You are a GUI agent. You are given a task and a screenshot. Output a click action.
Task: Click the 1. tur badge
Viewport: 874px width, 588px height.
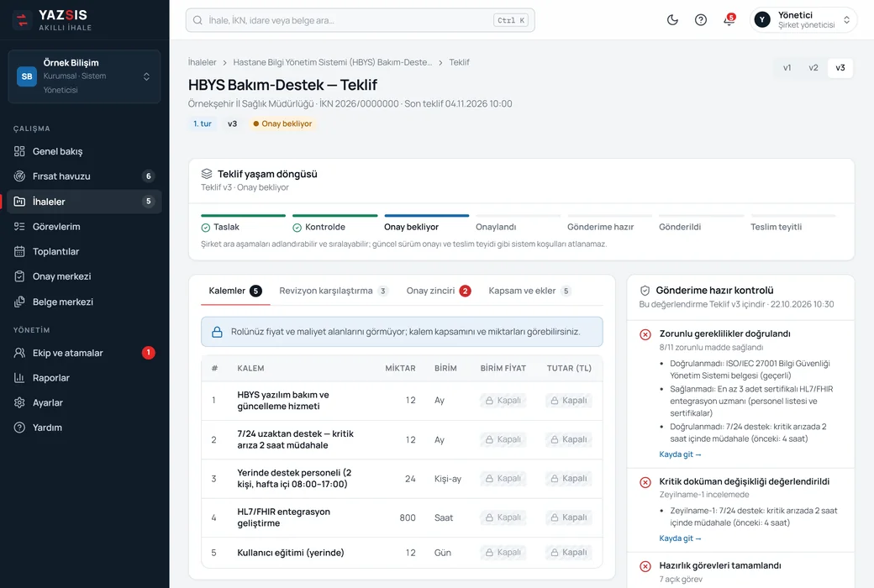click(x=203, y=123)
